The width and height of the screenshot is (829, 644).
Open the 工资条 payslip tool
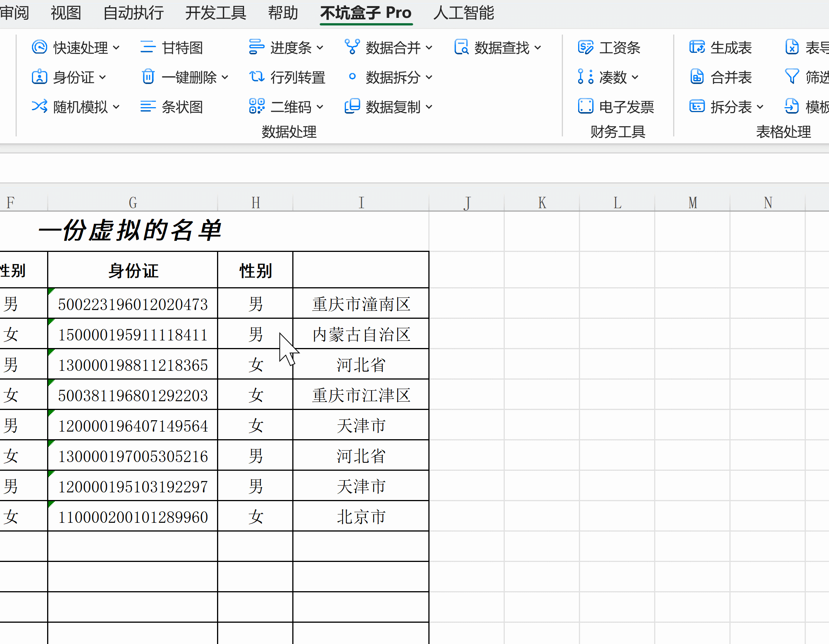point(609,47)
